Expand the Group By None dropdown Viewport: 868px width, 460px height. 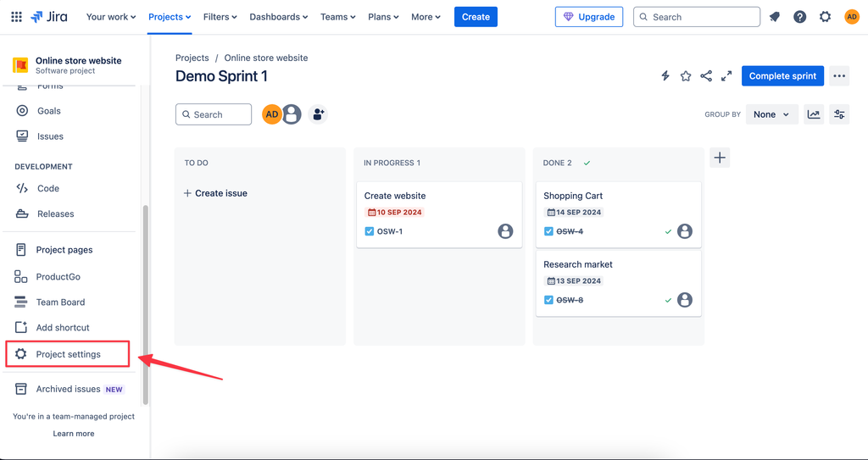tap(771, 114)
